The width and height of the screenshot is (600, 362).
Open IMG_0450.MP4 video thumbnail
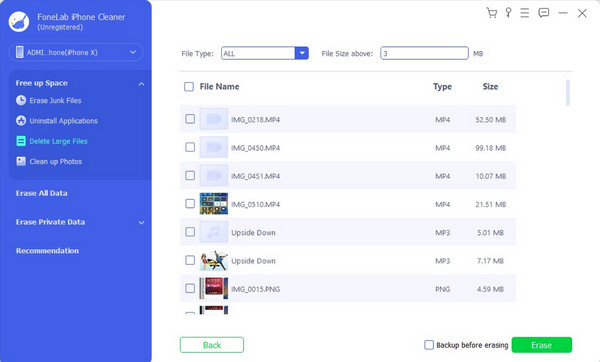[214, 147]
